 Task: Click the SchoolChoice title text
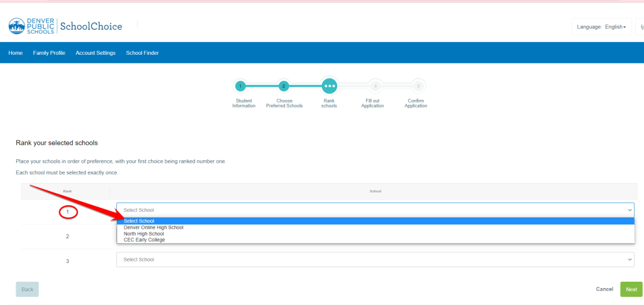click(x=91, y=26)
